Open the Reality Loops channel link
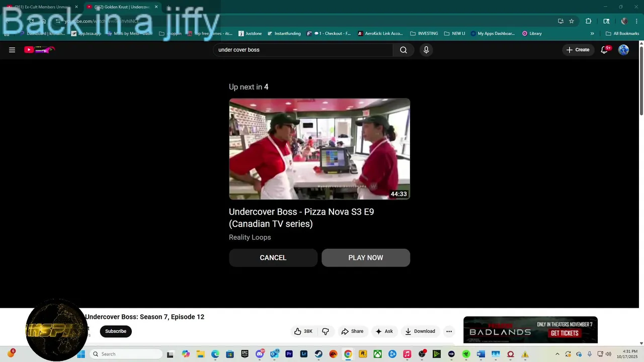This screenshot has width=644, height=362. click(x=250, y=237)
